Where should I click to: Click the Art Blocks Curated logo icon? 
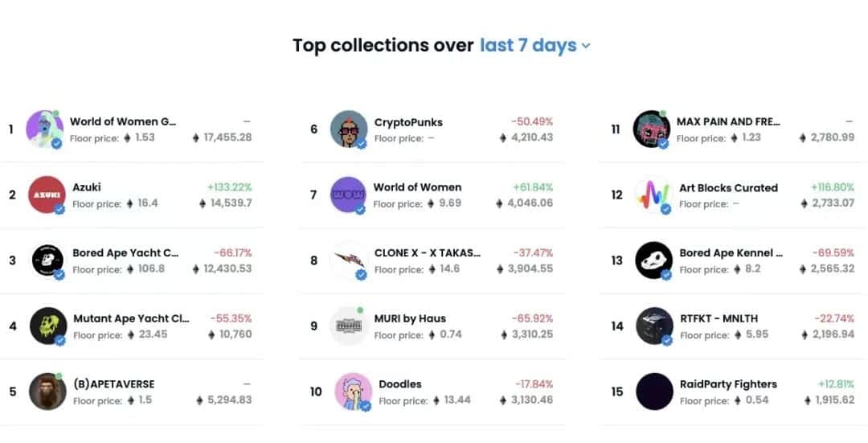point(652,195)
